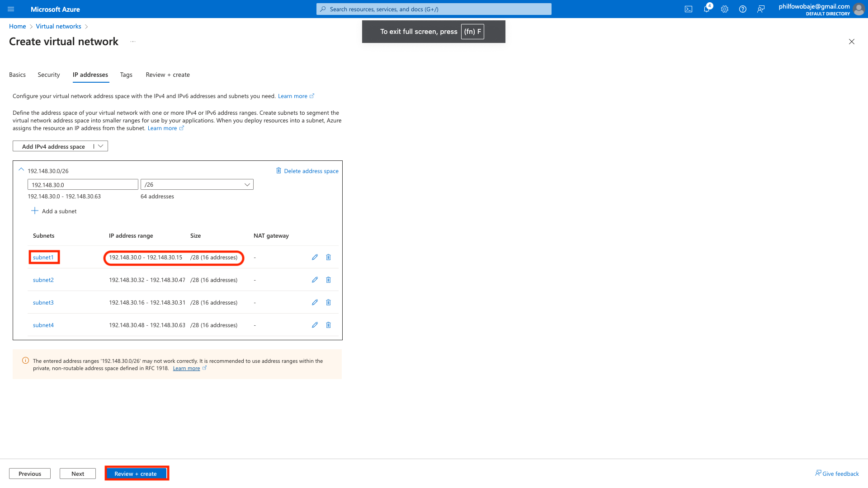The height and width of the screenshot is (488, 868).
Task: Go to the Tags tab
Action: (126, 75)
